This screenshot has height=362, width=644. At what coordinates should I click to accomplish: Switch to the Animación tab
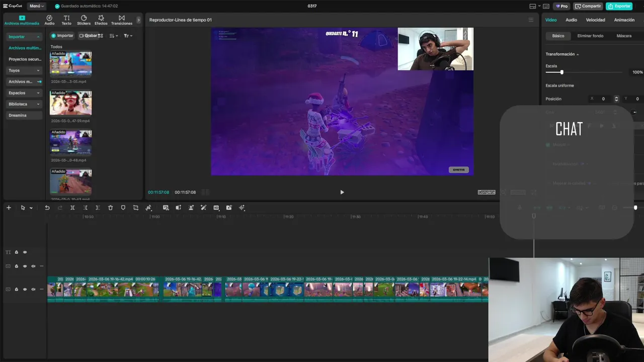[x=624, y=20]
